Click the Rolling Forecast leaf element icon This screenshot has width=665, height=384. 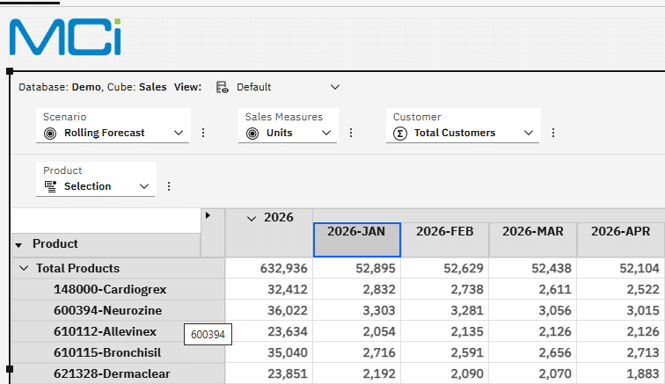(50, 133)
